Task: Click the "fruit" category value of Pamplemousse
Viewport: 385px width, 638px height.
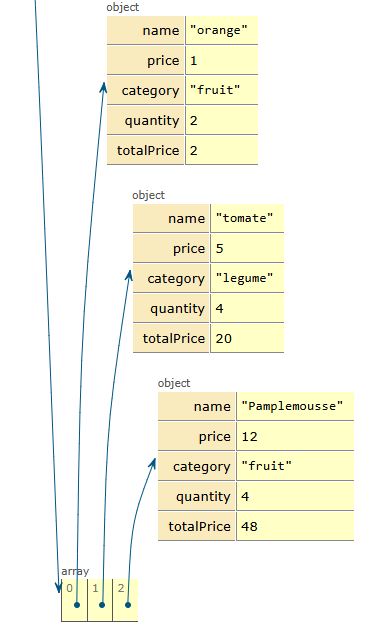Action: point(295,466)
